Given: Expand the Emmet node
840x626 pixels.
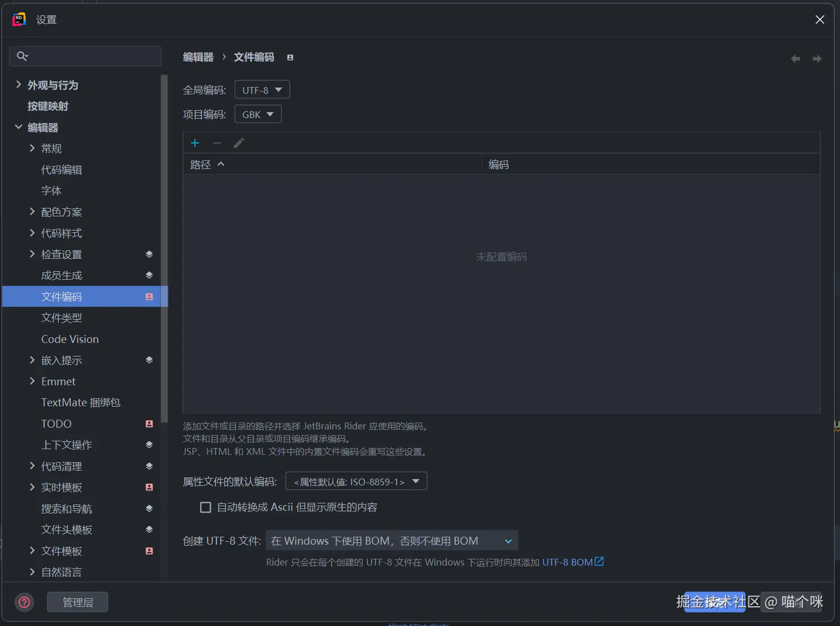Looking at the screenshot, I should (x=32, y=381).
